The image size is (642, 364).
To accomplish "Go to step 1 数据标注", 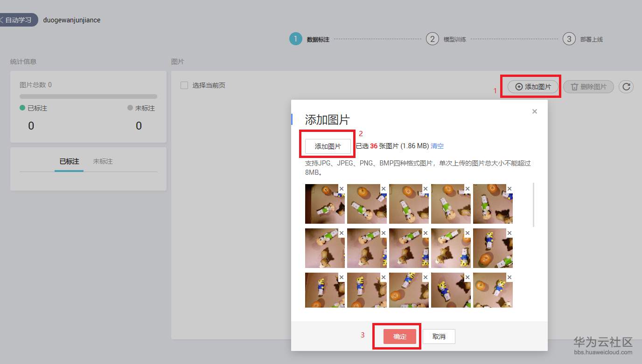I will (309, 39).
